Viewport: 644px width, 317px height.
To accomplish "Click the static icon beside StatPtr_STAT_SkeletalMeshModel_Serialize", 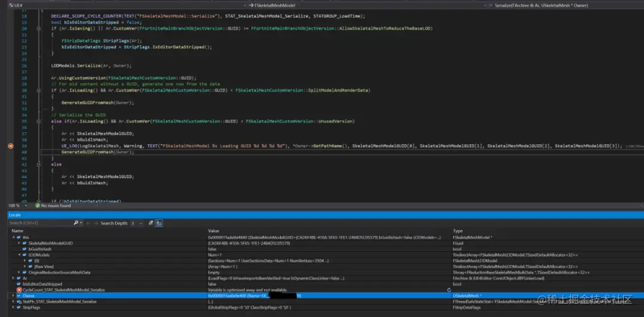I will coord(19,302).
